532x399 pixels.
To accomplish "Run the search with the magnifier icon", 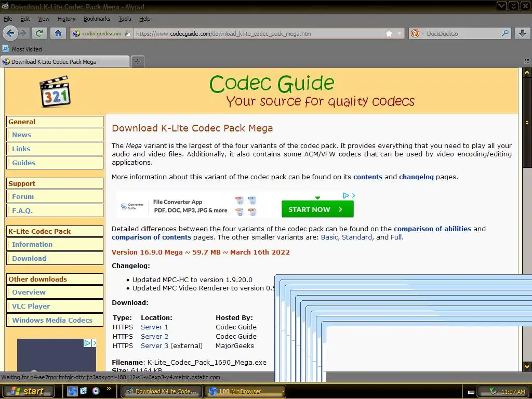I will 505,33.
